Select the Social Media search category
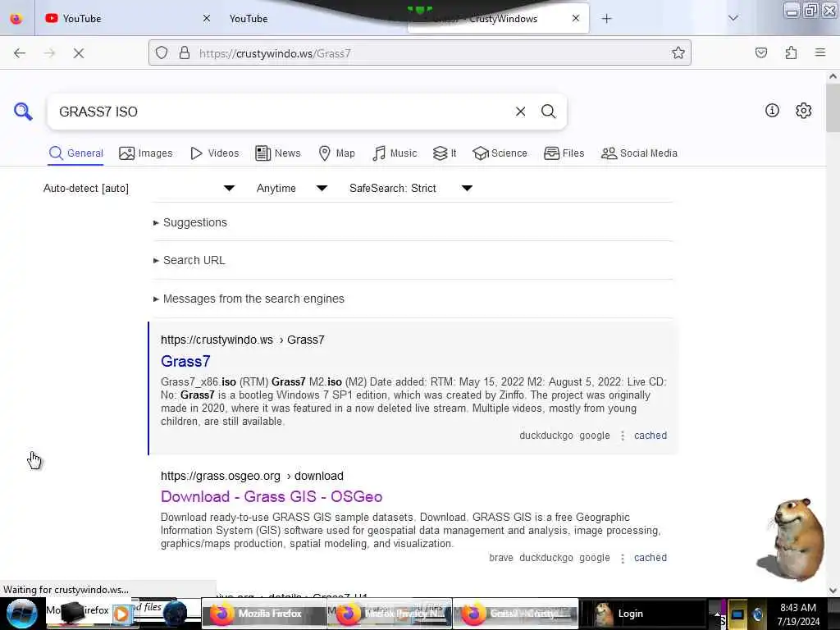The width and height of the screenshot is (840, 630). click(x=639, y=153)
